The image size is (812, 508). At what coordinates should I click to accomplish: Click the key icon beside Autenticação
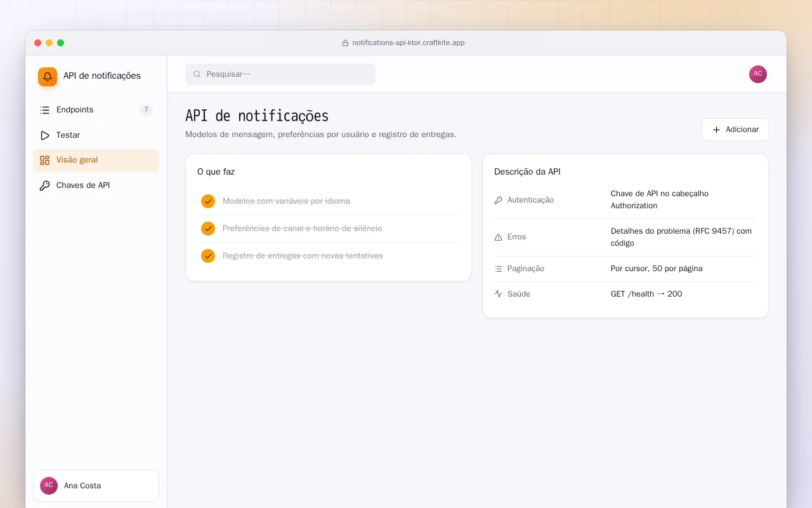pyautogui.click(x=498, y=200)
